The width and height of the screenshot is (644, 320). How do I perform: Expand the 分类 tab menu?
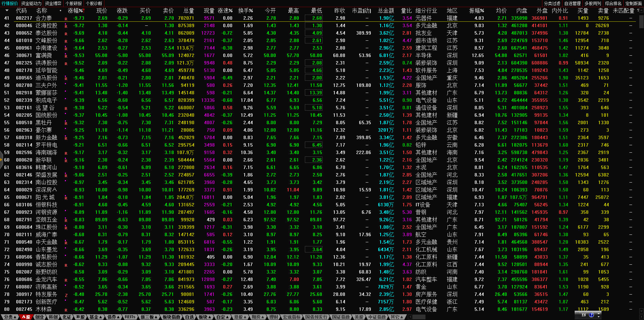(x=10, y=317)
